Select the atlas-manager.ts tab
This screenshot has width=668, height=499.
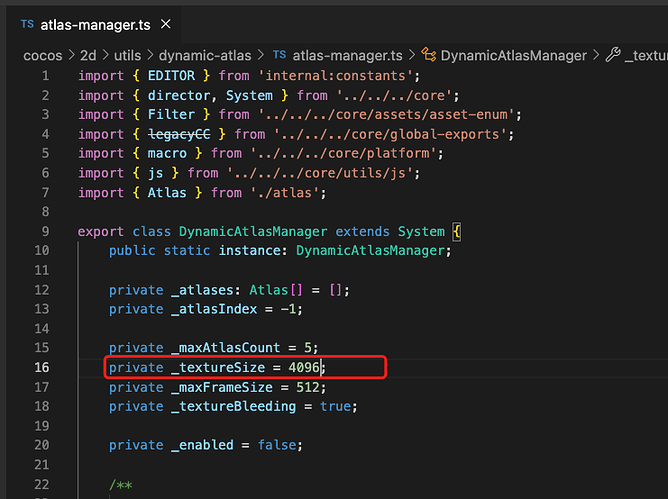[x=90, y=24]
